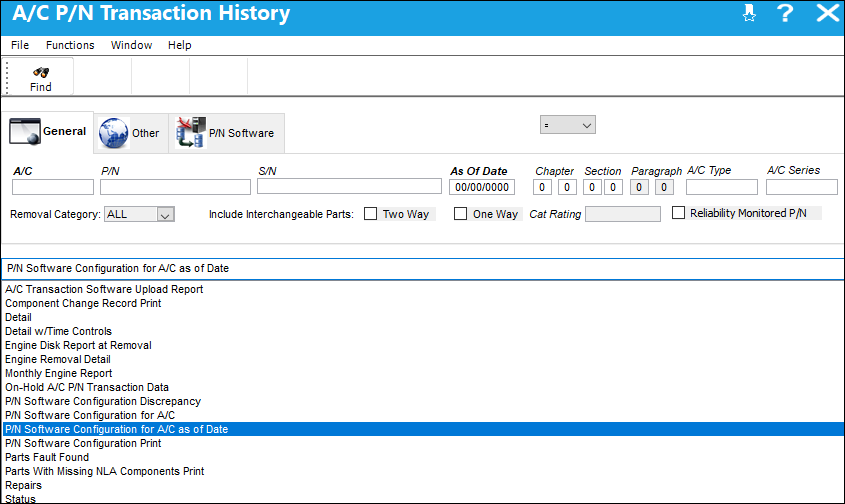Click the first Paragraph digit box

tap(639, 187)
